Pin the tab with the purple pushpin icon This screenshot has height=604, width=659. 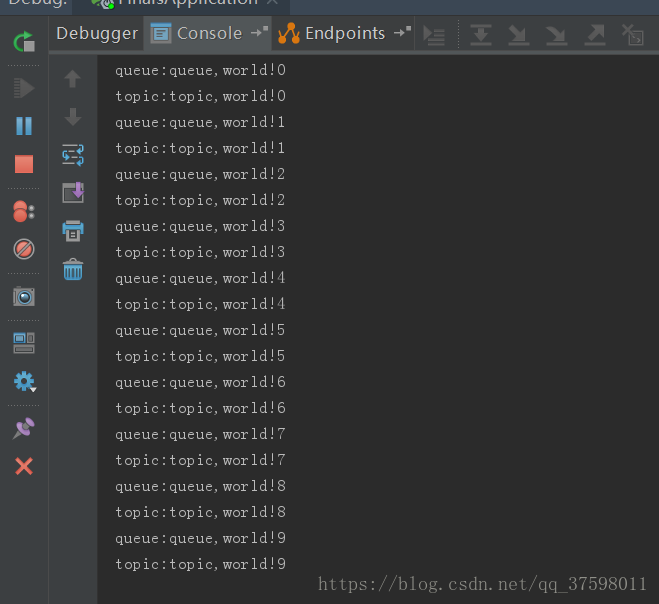24,428
